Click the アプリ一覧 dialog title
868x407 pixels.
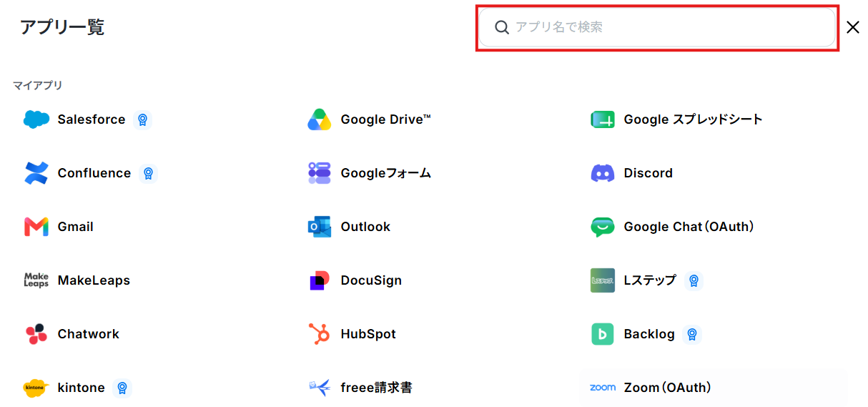(x=62, y=27)
